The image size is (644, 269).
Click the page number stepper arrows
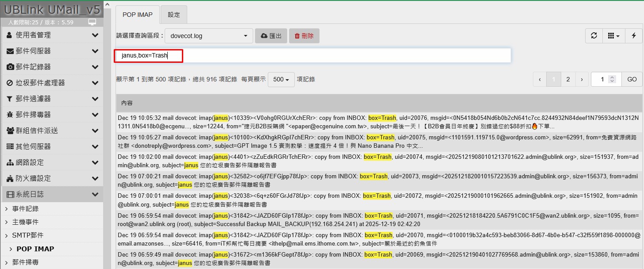tap(612, 80)
